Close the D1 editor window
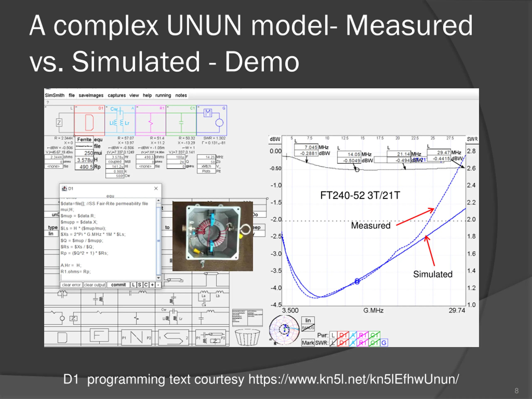 (x=156, y=188)
